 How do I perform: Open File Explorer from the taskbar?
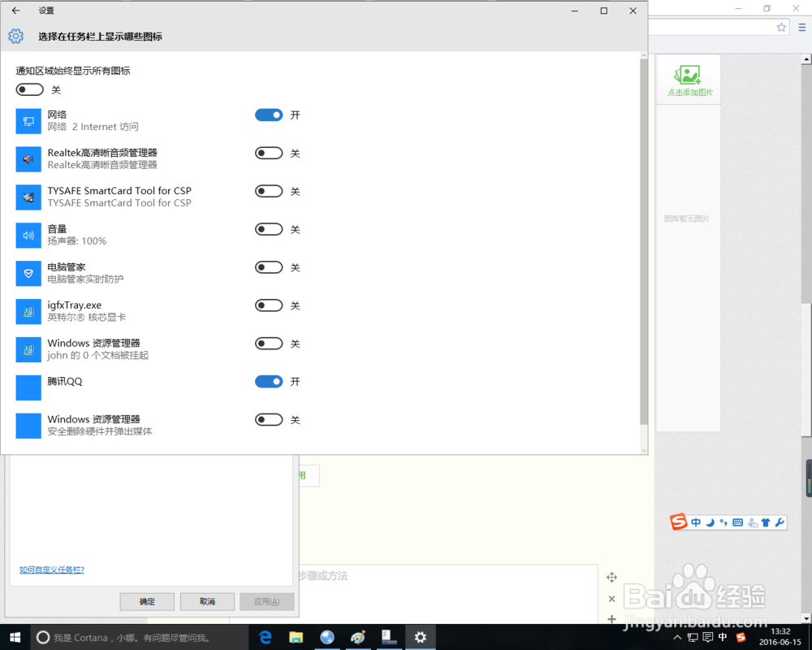[296, 637]
